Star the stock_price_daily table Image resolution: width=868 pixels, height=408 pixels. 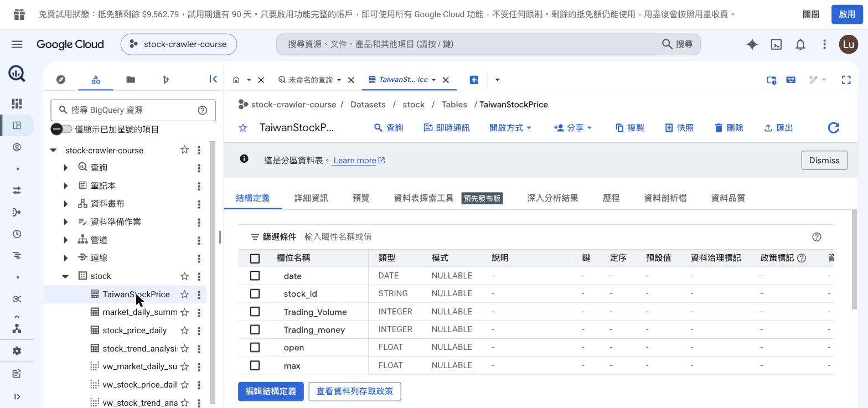pos(184,330)
